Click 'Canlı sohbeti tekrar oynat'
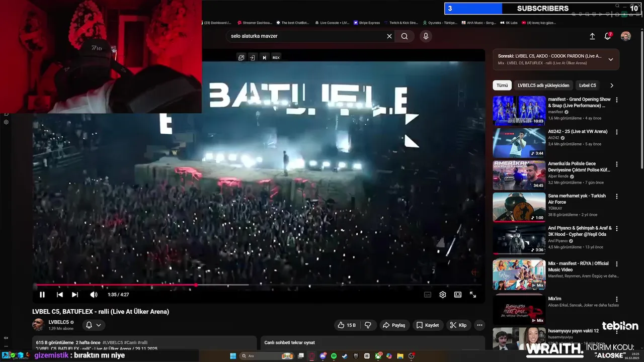 point(290,343)
